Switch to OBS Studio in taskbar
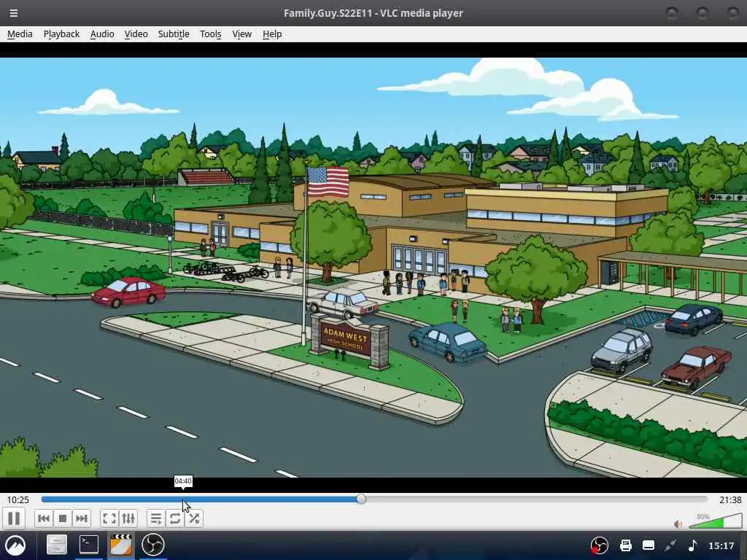 153,545
